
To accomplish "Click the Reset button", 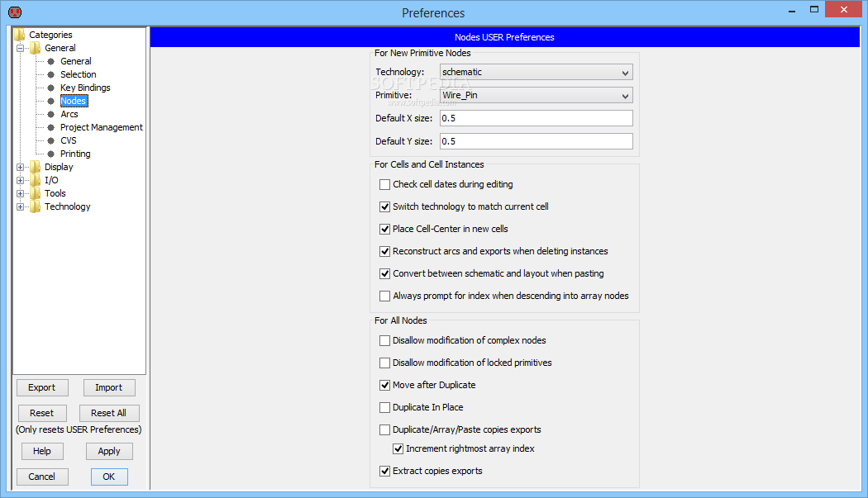I will tap(42, 413).
